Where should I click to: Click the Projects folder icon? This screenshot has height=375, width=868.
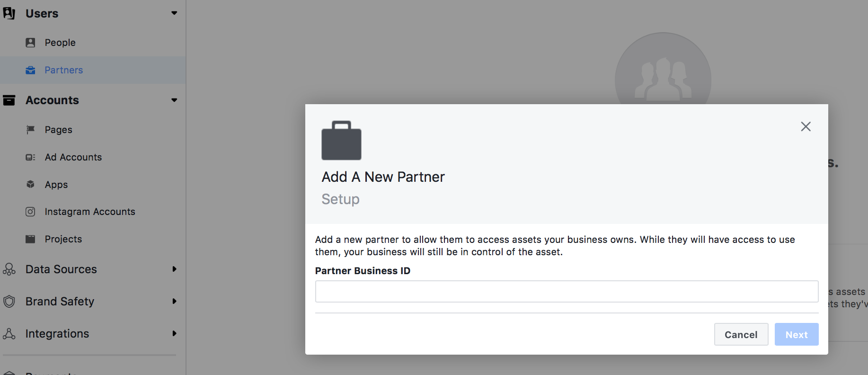(30, 239)
